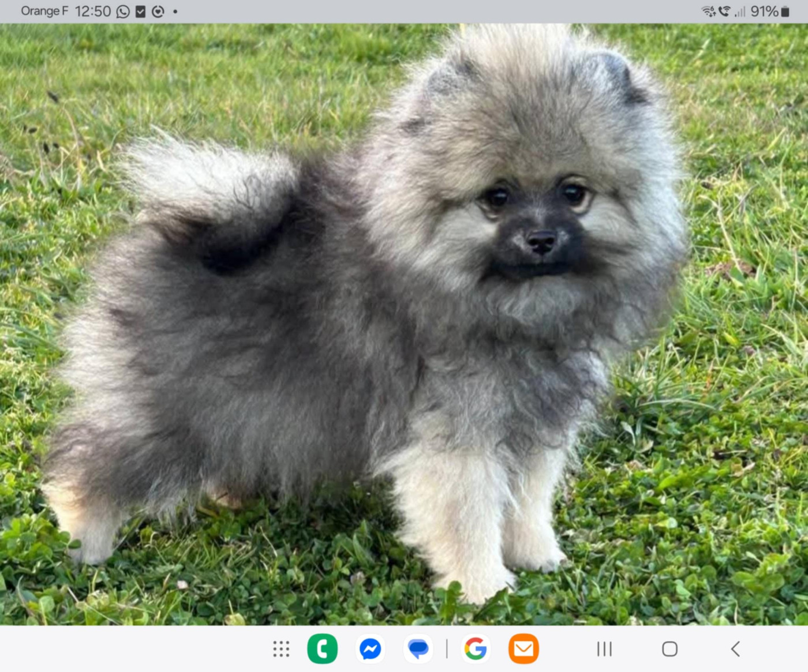Tap the Wi-Fi calling status icon

724,12
